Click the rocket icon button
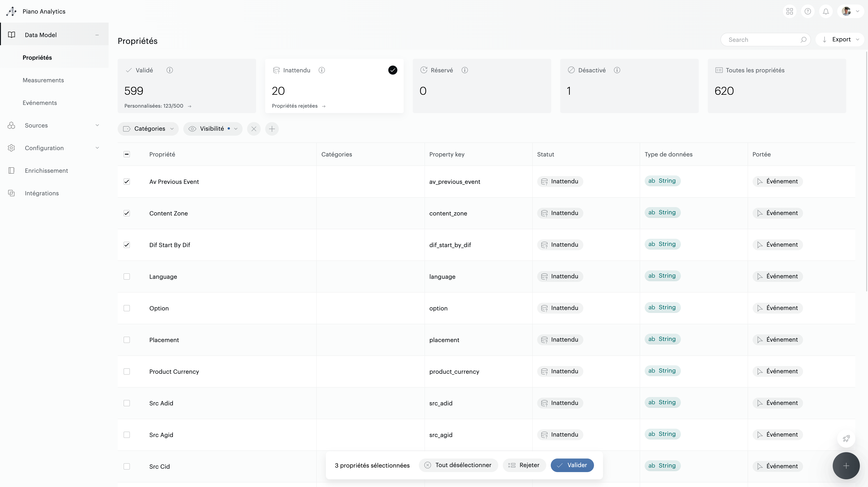Screen dimensions: 868x487 click(846, 438)
